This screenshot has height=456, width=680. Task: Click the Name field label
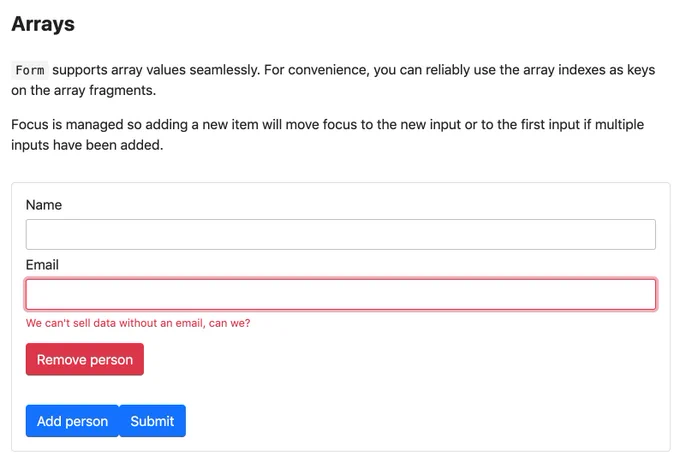(44, 205)
